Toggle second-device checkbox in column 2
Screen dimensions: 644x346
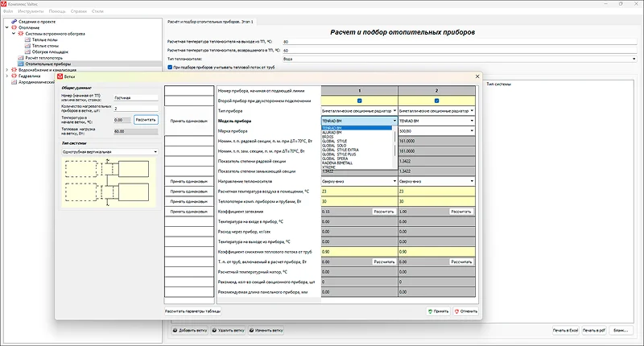point(436,101)
